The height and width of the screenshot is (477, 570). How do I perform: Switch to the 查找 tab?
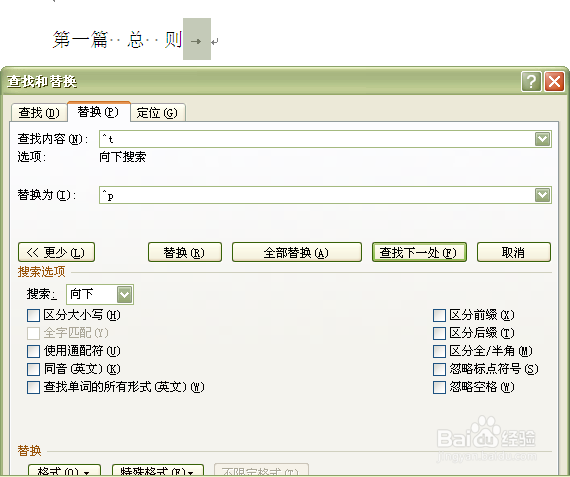(x=39, y=113)
